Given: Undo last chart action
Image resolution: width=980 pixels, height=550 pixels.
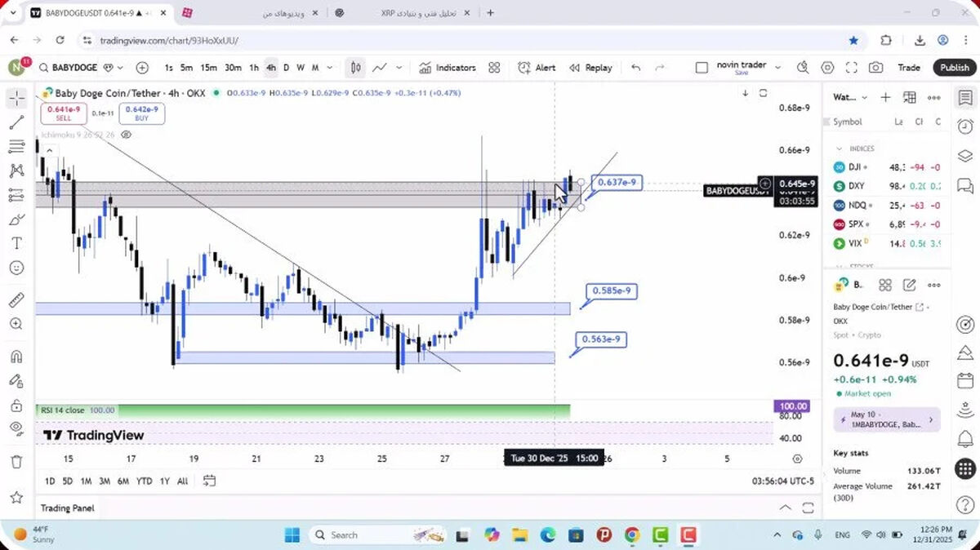Looking at the screenshot, I should point(636,68).
